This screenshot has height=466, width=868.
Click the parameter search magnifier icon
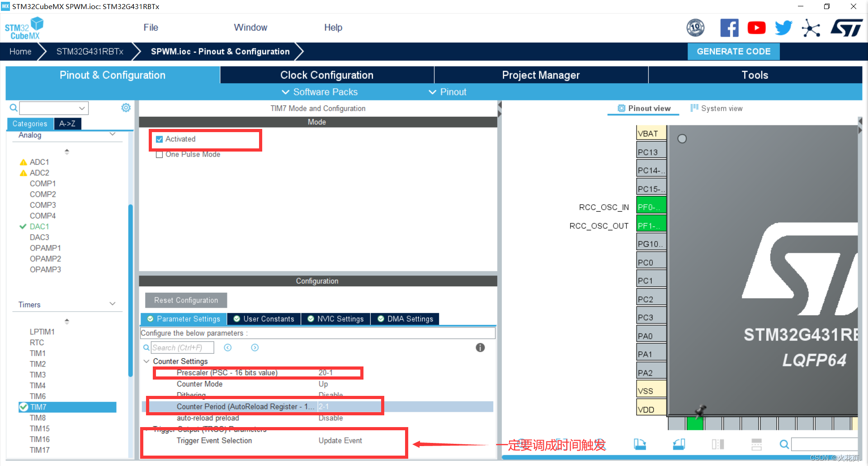(x=146, y=347)
